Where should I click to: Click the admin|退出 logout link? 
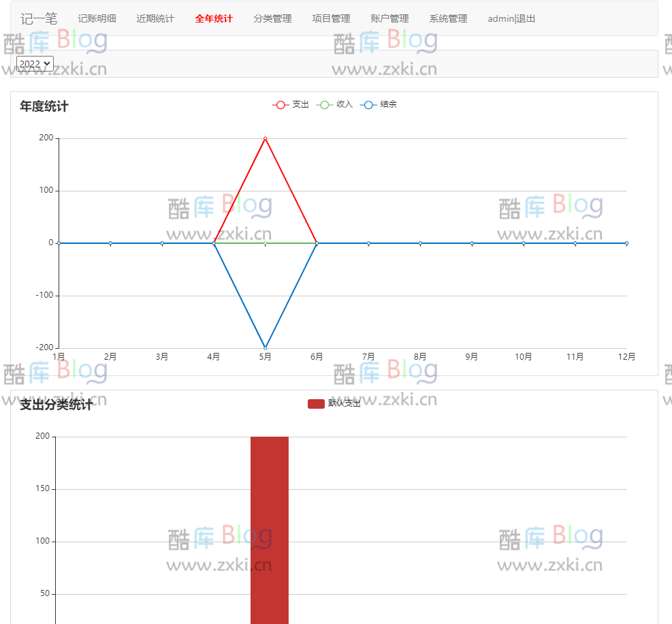(511, 19)
